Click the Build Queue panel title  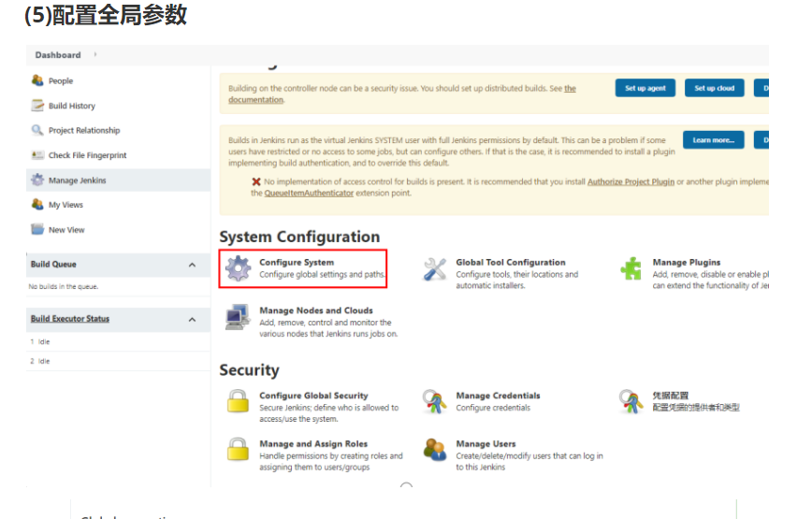click(53, 265)
